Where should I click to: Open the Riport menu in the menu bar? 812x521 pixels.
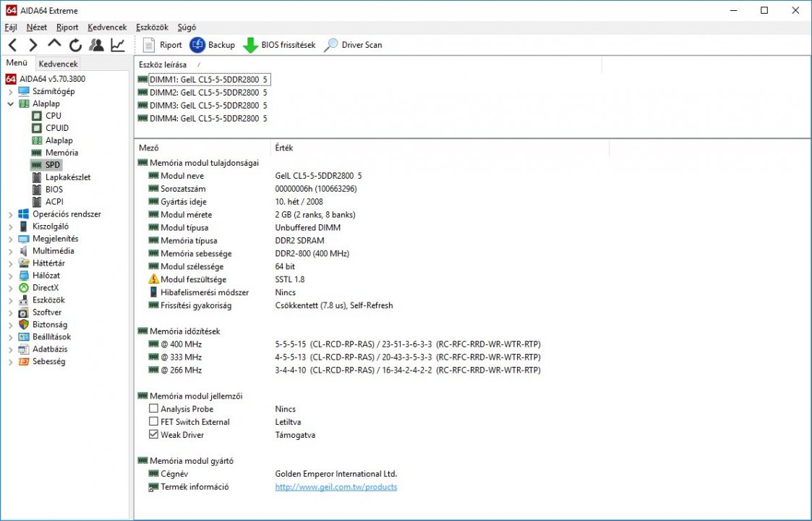pos(67,27)
